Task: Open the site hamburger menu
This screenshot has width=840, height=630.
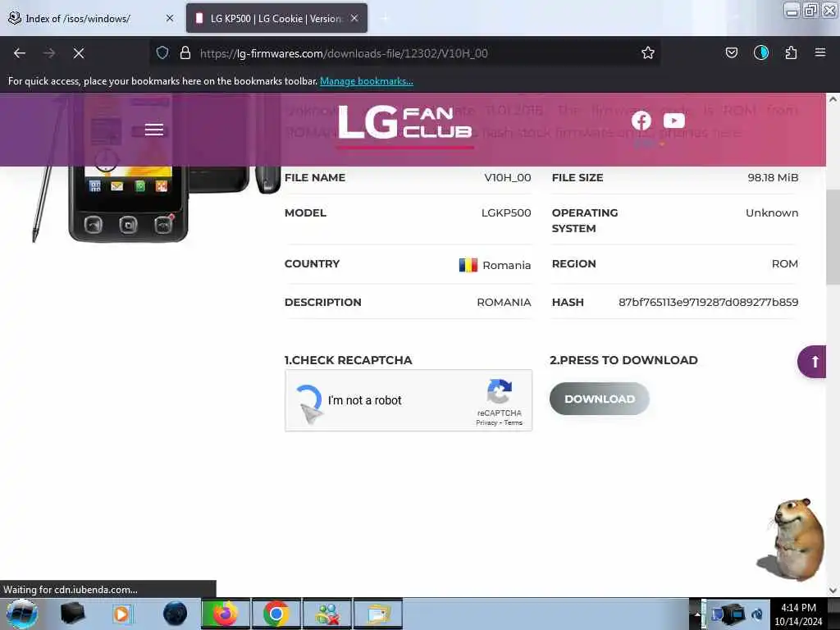Action: [x=153, y=130]
